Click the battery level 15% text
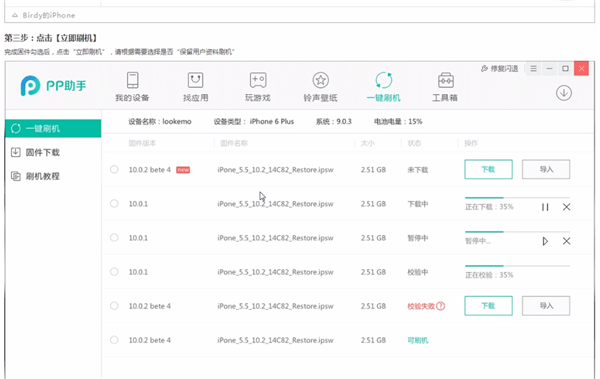 [415, 121]
